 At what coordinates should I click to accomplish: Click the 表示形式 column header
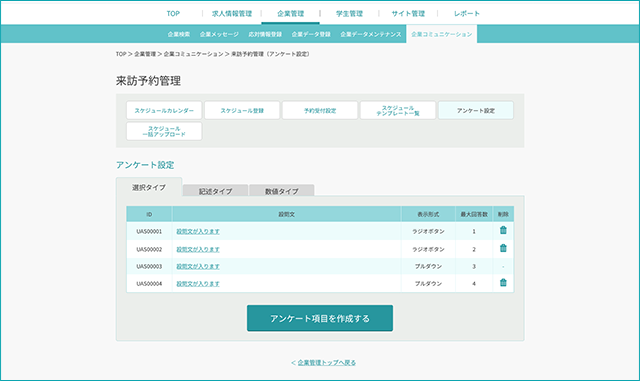[428, 214]
